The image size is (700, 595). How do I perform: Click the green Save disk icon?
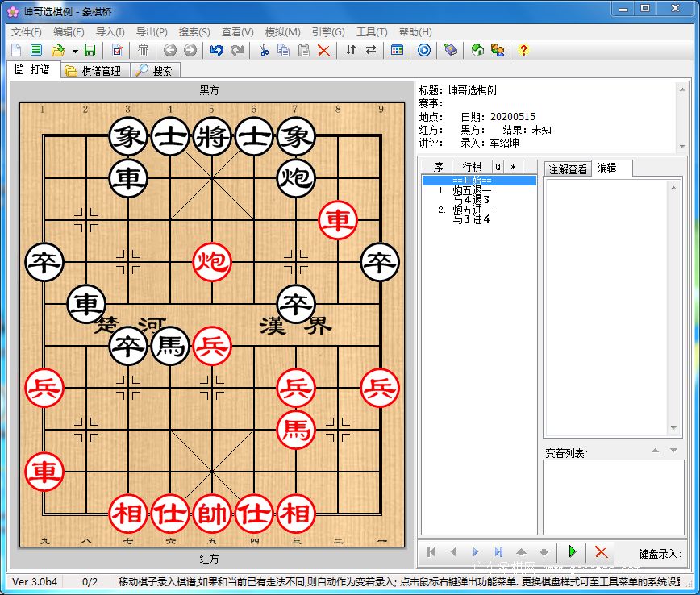click(90, 50)
